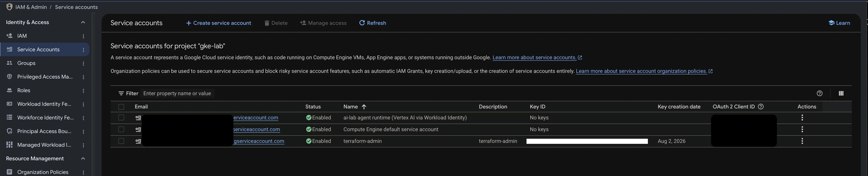Select the ai-lab agent runtime row checkbox
Viewport: 868px width, 176px height.
pyautogui.click(x=121, y=118)
